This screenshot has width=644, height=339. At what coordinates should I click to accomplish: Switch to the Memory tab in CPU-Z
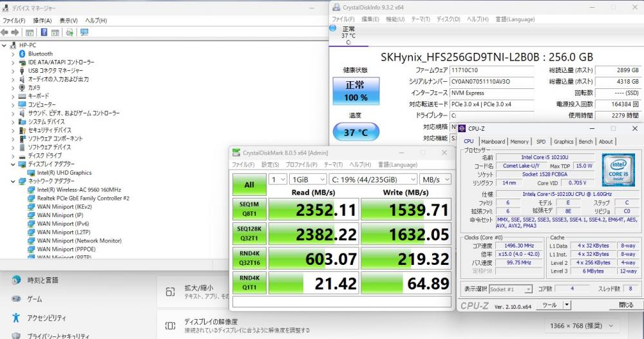pyautogui.click(x=519, y=141)
